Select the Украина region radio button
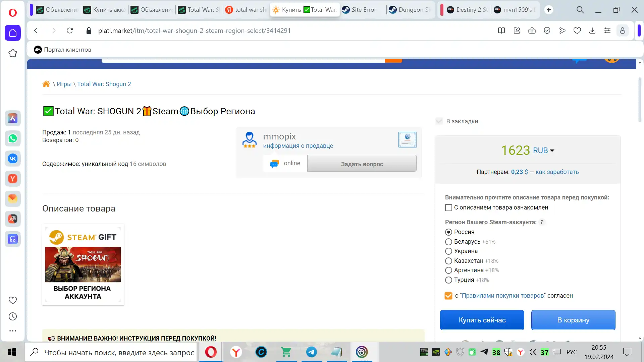The height and width of the screenshot is (362, 644). [x=448, y=251]
